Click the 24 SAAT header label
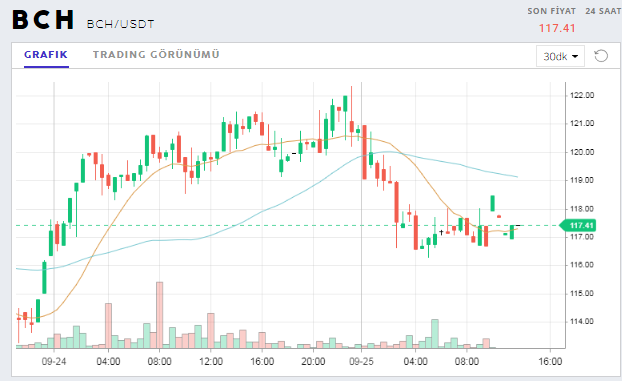This screenshot has width=622, height=381. click(x=603, y=11)
